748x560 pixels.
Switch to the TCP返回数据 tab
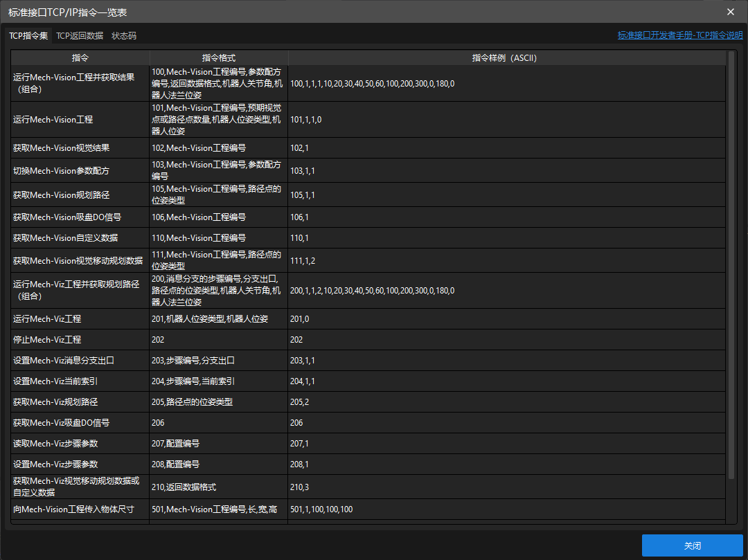coord(78,35)
